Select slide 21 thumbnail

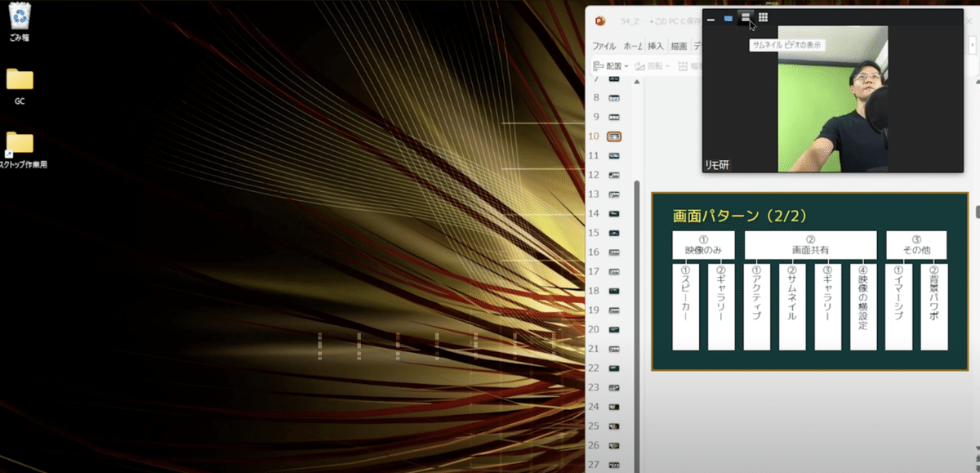[x=614, y=349]
